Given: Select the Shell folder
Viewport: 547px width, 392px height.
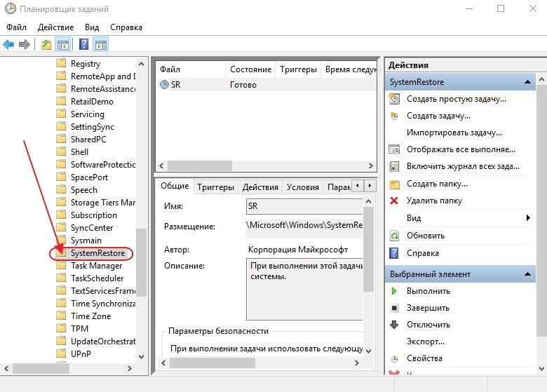Looking at the screenshot, I should click(x=79, y=152).
